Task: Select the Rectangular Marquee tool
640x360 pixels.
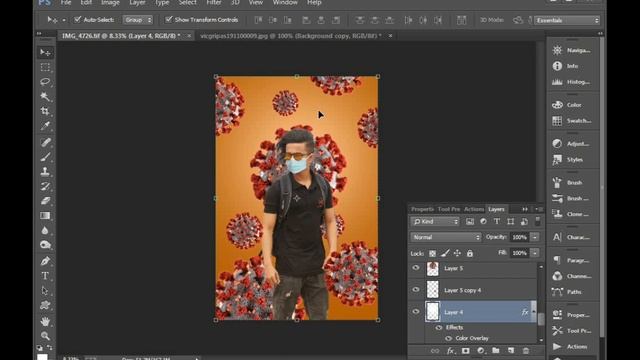Action: click(45, 67)
